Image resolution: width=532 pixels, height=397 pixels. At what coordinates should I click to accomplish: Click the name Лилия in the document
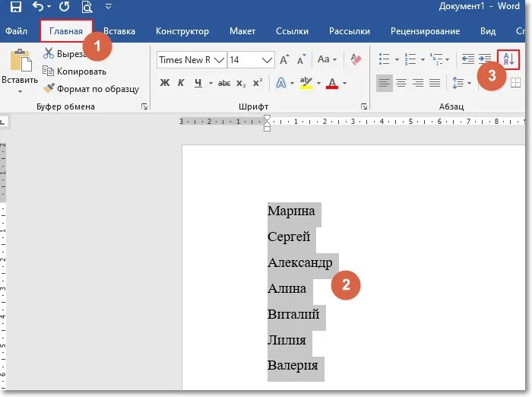pos(287,340)
